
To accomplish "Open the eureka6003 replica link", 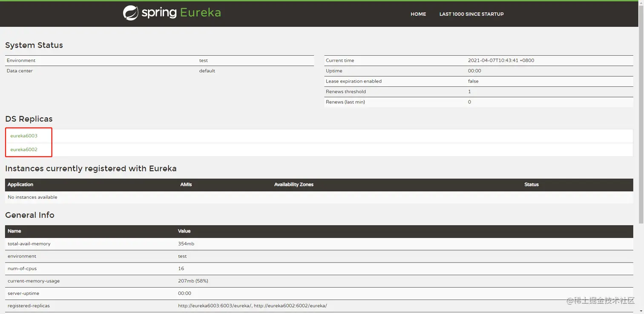I will (x=24, y=136).
